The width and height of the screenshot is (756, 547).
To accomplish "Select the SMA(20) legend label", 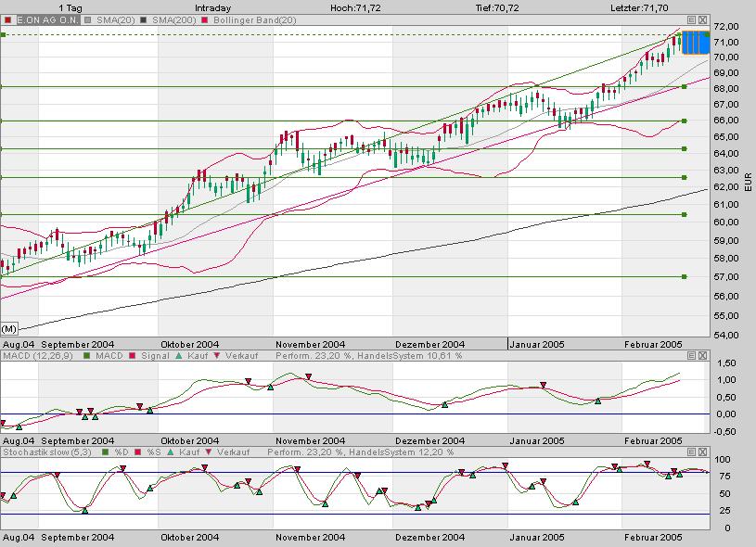I will [116, 20].
